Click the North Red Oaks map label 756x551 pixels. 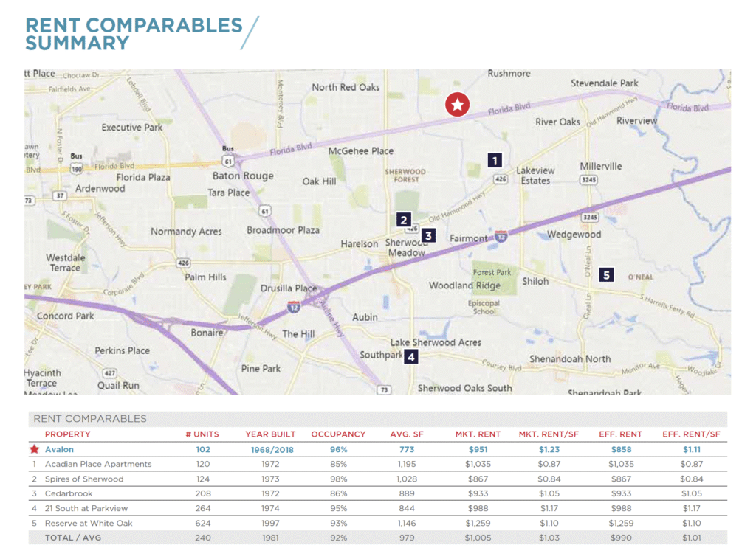(x=346, y=87)
